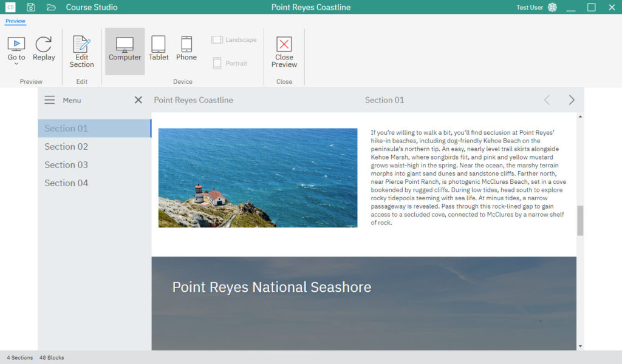Go to next section arrow

click(x=572, y=100)
